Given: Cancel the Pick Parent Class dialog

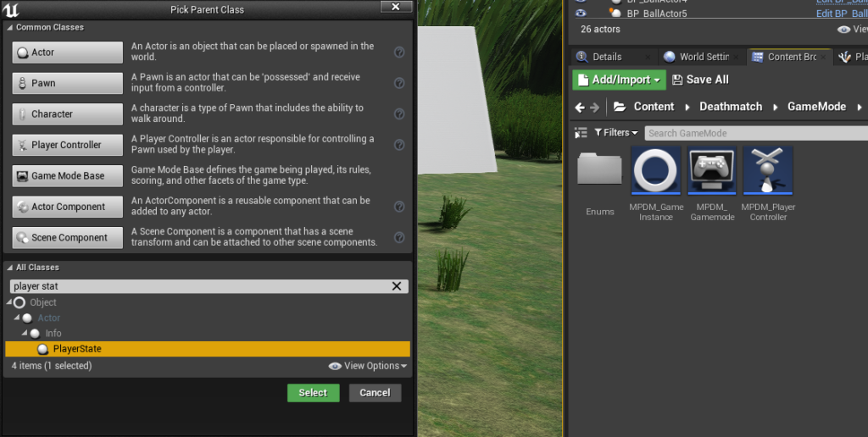Looking at the screenshot, I should [375, 393].
